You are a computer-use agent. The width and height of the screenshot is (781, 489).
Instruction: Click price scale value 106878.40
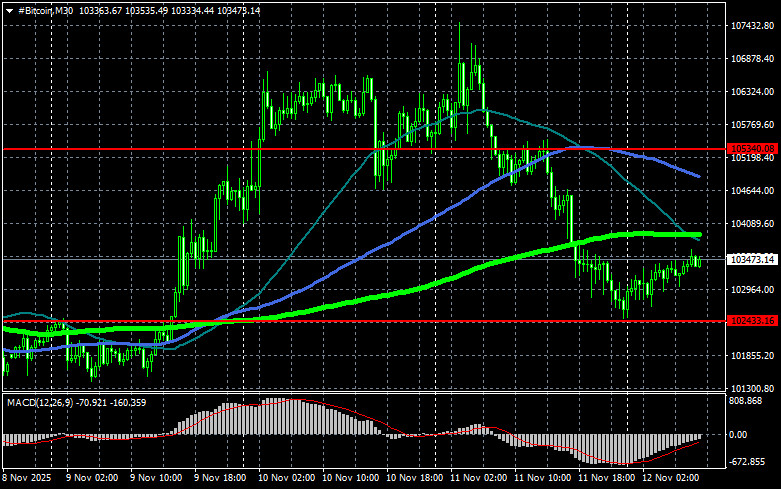tap(752, 59)
